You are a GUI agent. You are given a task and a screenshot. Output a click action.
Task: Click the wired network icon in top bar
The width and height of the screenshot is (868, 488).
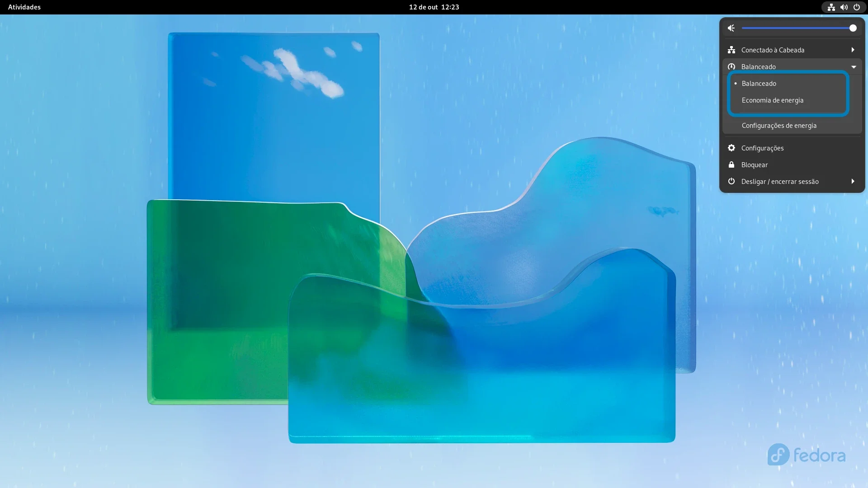pos(831,7)
